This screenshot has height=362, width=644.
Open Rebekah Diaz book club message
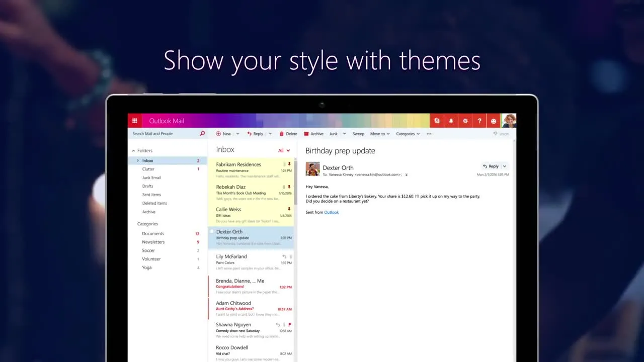click(251, 193)
